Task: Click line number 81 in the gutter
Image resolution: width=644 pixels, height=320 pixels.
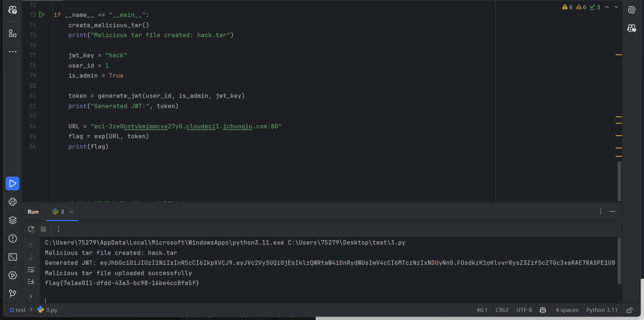Action: [x=33, y=96]
